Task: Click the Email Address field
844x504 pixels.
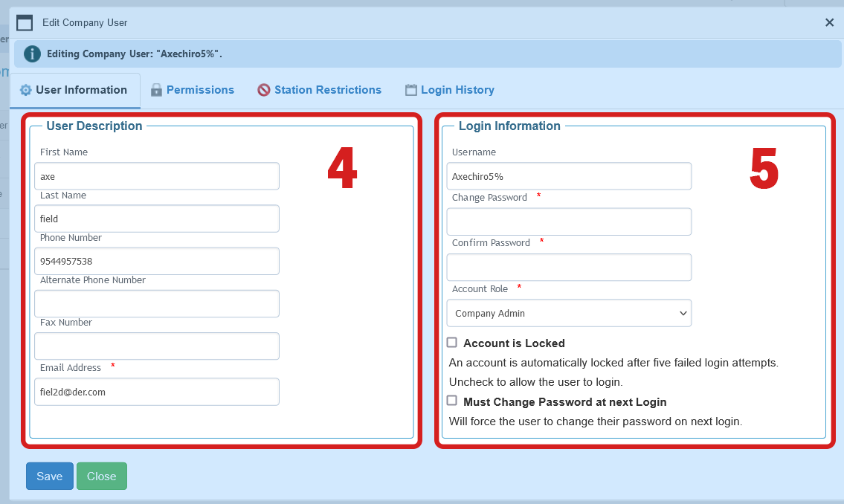Action: (x=156, y=392)
